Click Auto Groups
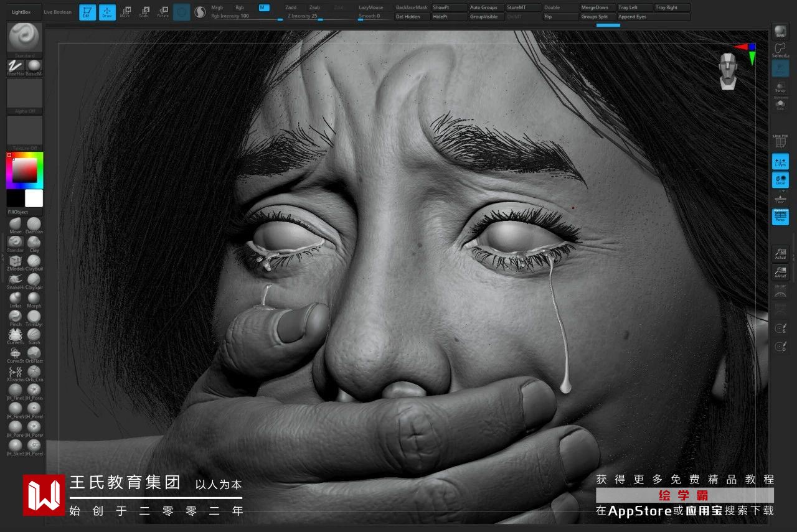 pos(486,7)
